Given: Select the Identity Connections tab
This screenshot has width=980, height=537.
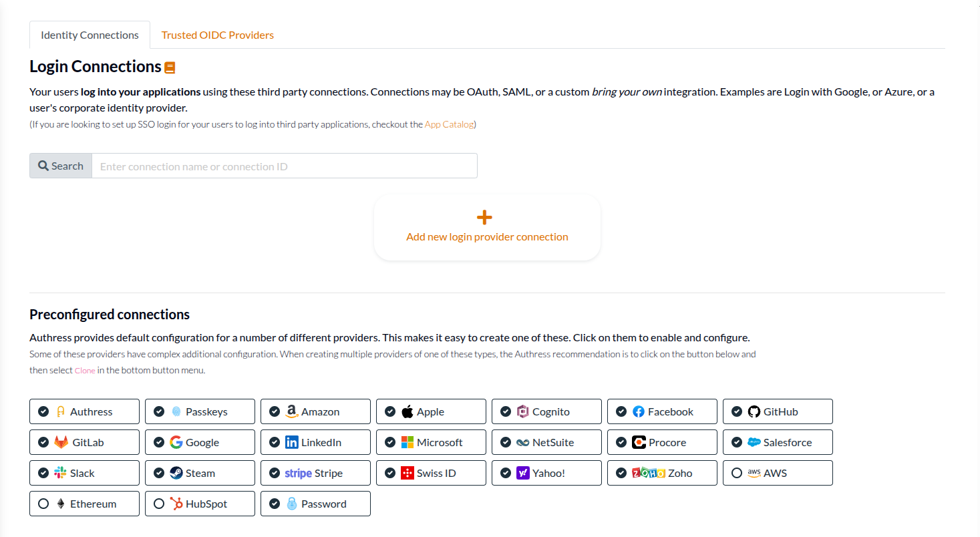Looking at the screenshot, I should coord(89,34).
